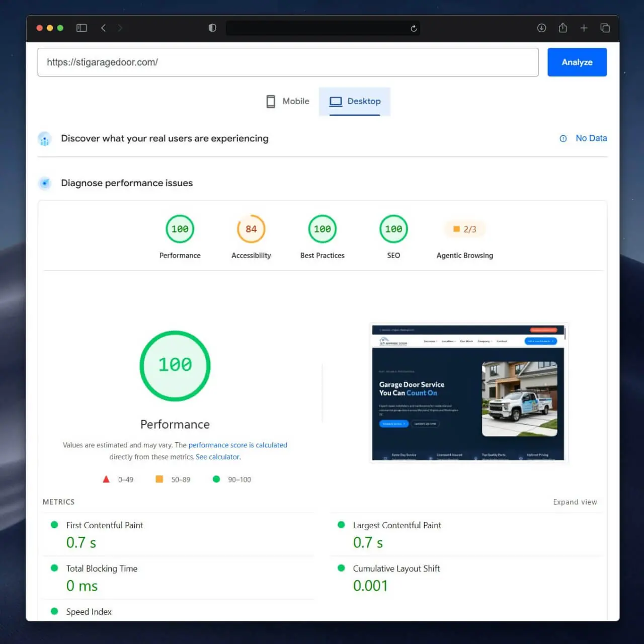Image resolution: width=644 pixels, height=644 pixels.
Task: Click the Performance label under the gauges
Action: coord(180,256)
